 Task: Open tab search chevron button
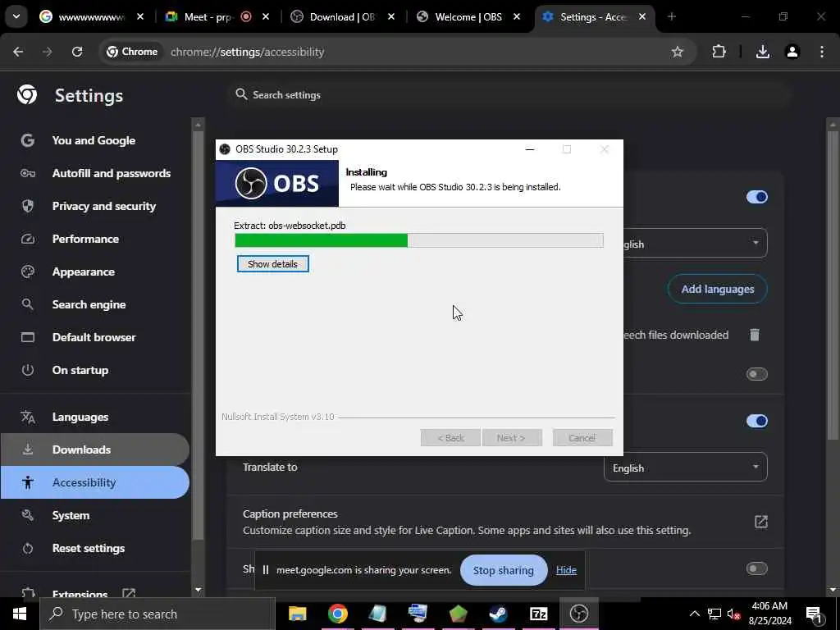pyautogui.click(x=16, y=16)
